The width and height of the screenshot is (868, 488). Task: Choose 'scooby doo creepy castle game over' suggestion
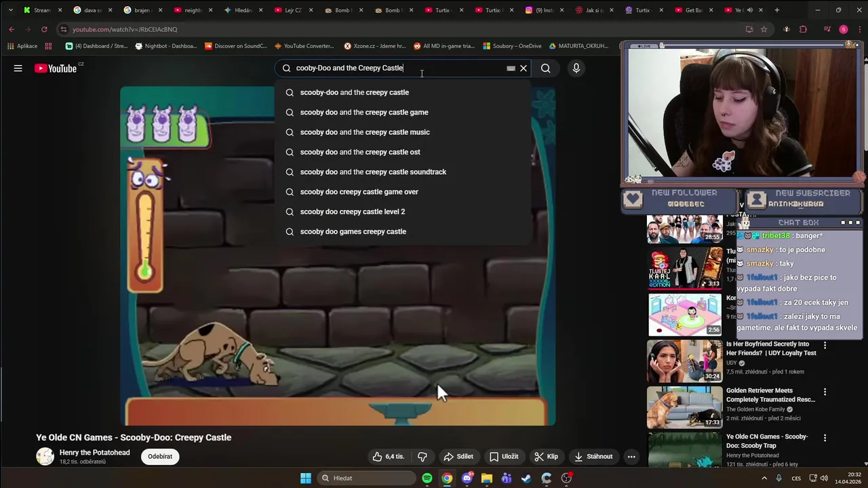coord(403,192)
